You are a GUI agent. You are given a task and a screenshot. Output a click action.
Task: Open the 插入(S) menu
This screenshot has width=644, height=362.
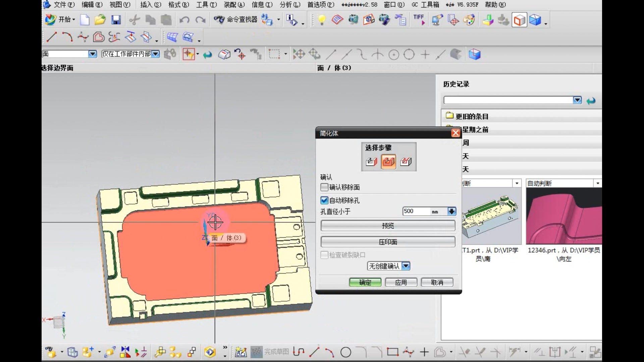tap(151, 5)
